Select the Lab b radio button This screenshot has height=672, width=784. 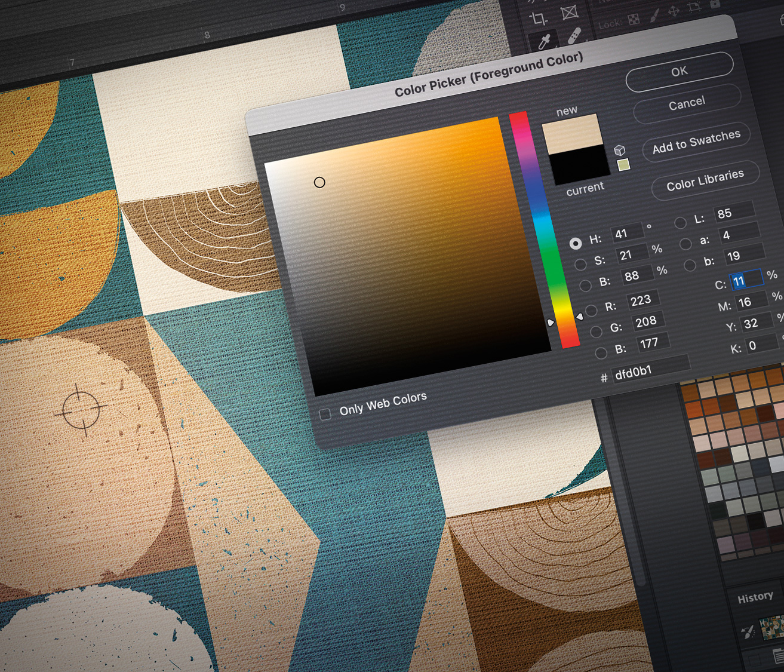pos(690,265)
